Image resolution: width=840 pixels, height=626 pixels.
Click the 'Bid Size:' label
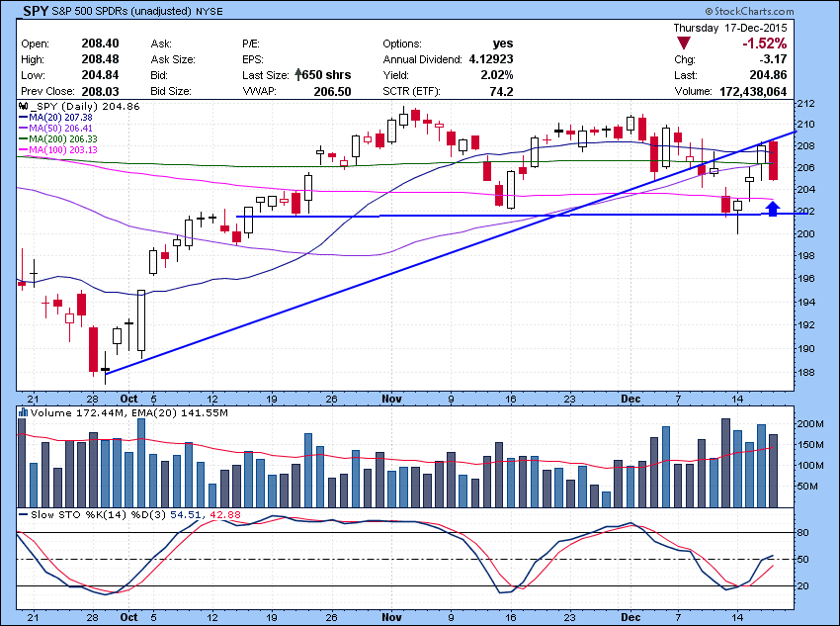[x=171, y=92]
